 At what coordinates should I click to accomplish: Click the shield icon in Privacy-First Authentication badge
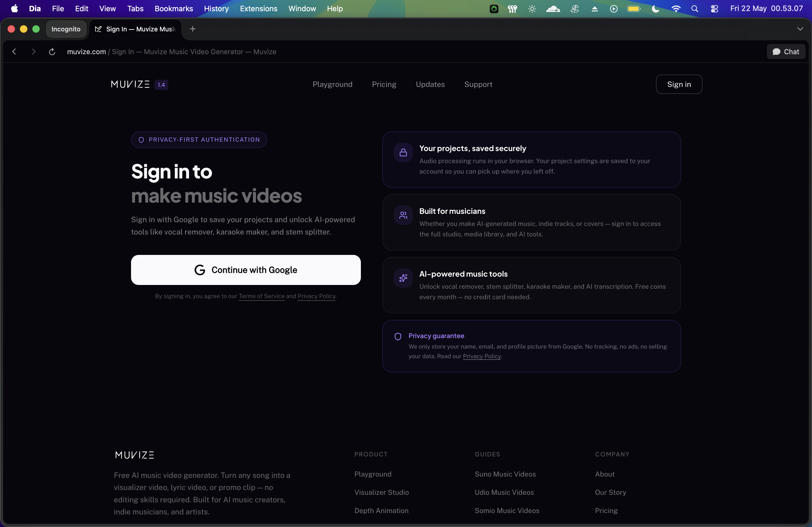[141, 140]
